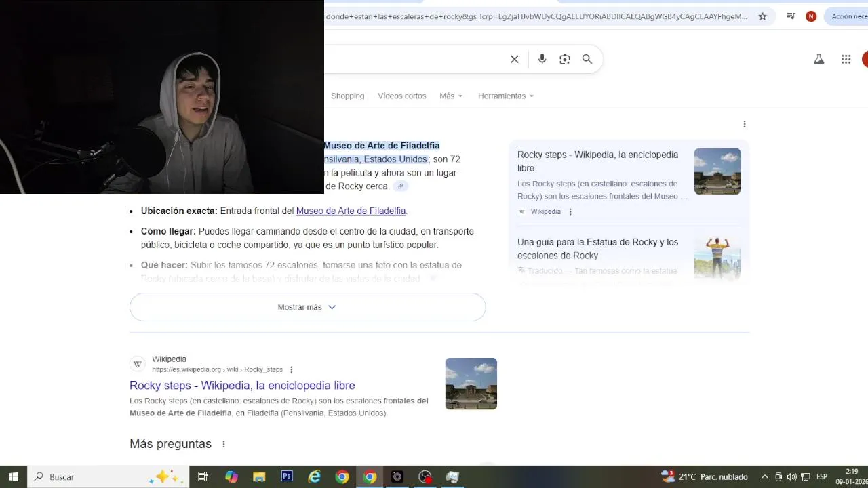Show hidden system tray icons
The width and height of the screenshot is (868, 488).
(x=765, y=477)
